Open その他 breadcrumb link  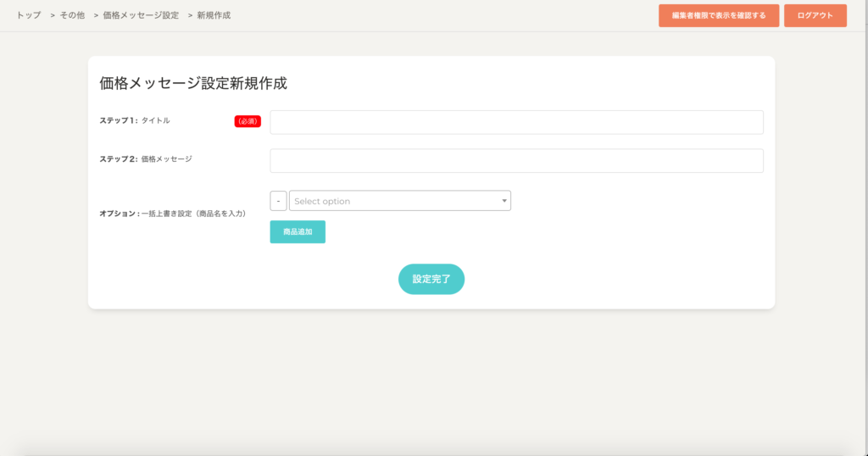(x=72, y=15)
